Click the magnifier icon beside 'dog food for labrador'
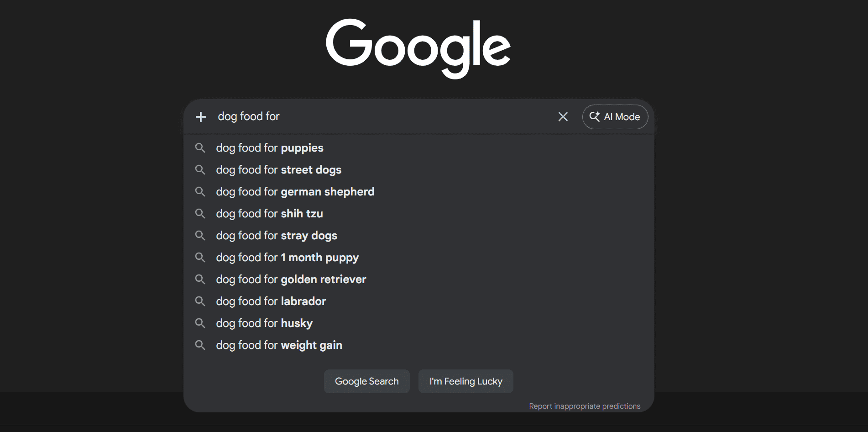The width and height of the screenshot is (868, 432). [x=200, y=301]
